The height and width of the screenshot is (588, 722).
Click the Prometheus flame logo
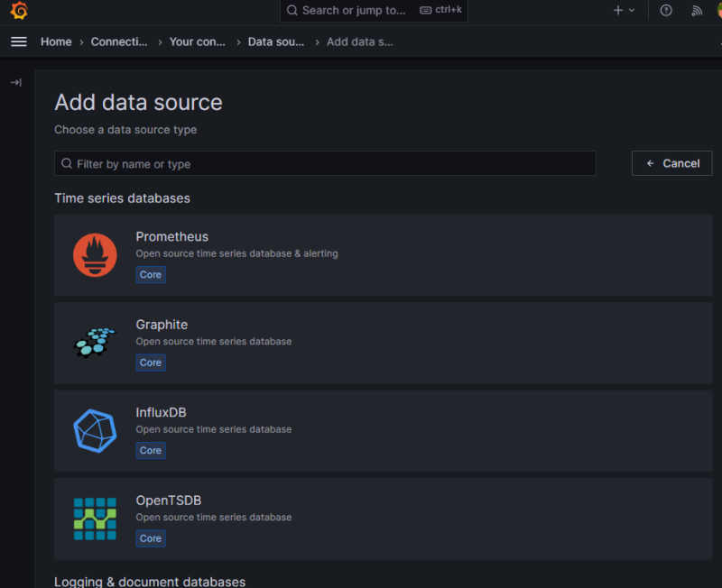95,255
